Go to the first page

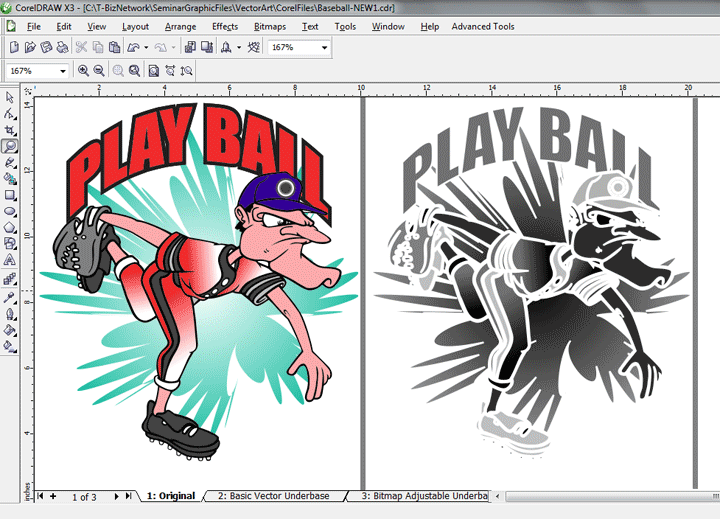40,496
